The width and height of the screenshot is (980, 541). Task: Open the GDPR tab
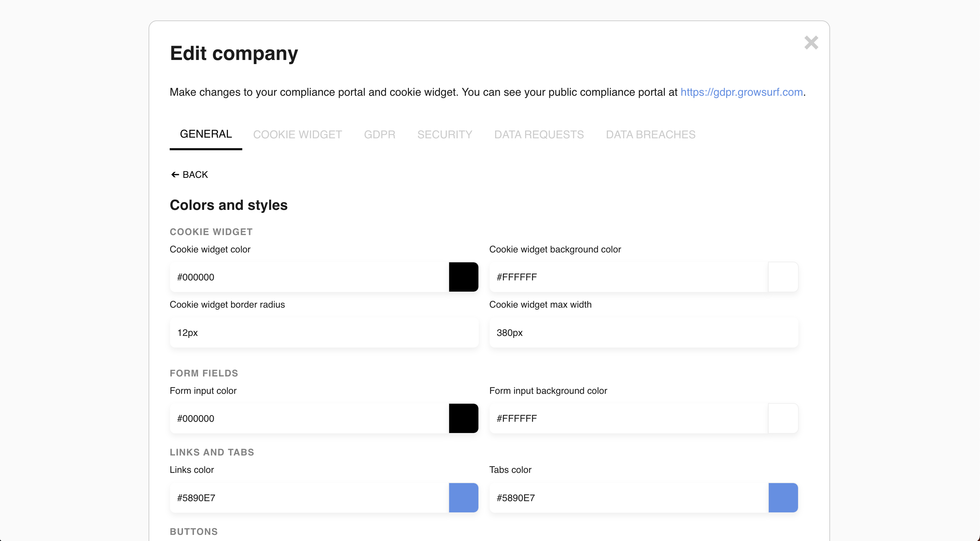(379, 135)
